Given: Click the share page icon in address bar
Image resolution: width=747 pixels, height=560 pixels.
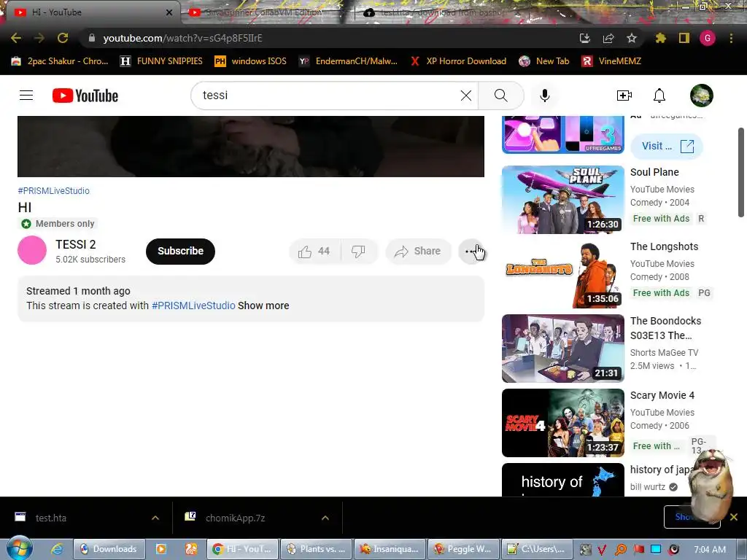Looking at the screenshot, I should [608, 38].
